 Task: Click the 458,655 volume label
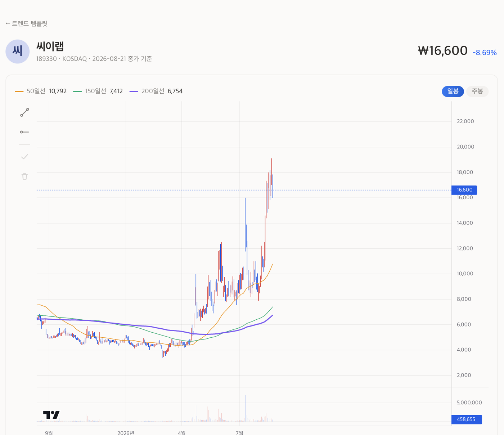coord(466,420)
